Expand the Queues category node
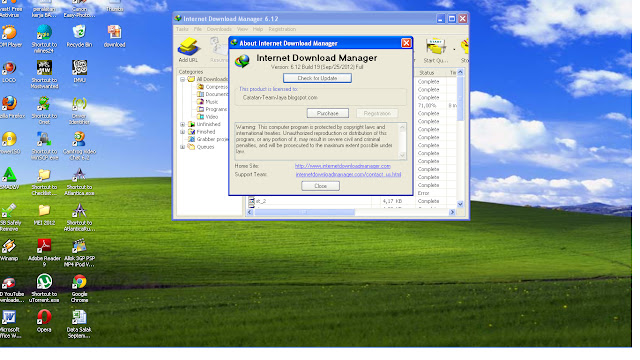The width and height of the screenshot is (640, 360). 182,147
